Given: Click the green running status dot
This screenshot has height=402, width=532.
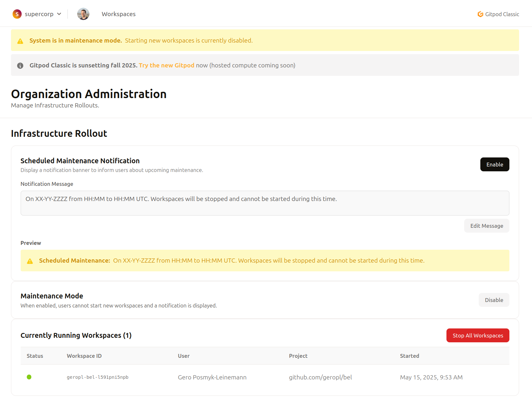Looking at the screenshot, I should point(29,377).
